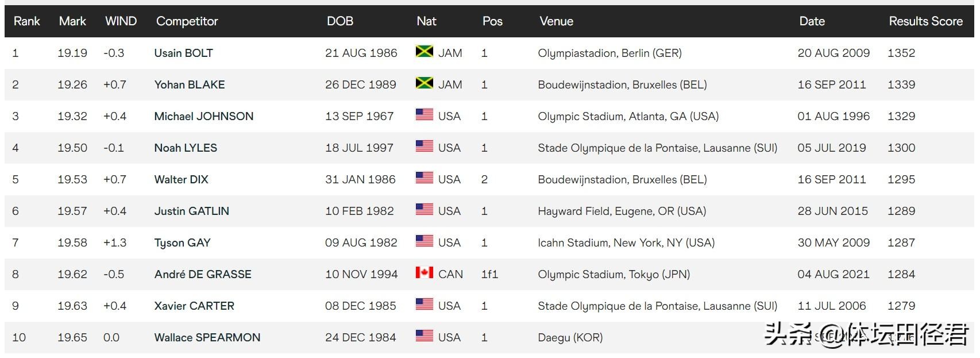Click the Olympiastadion, Berlin (GER) venue
Viewport: 980px width, 358px height.
coord(609,53)
